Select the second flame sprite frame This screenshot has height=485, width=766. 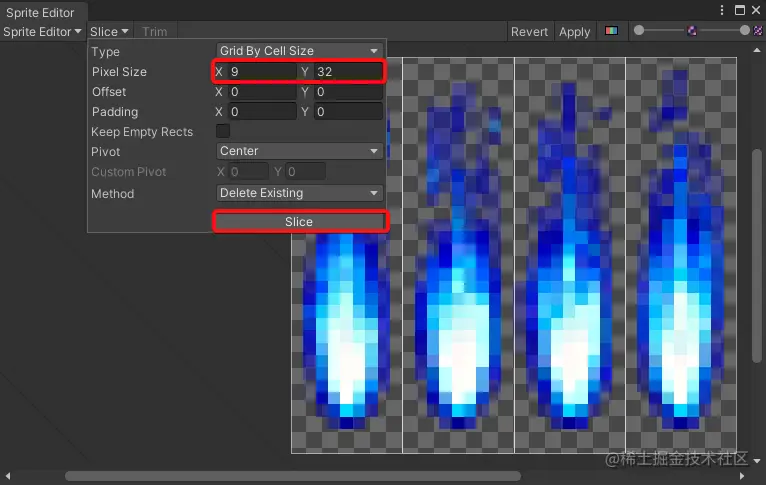coord(458,255)
